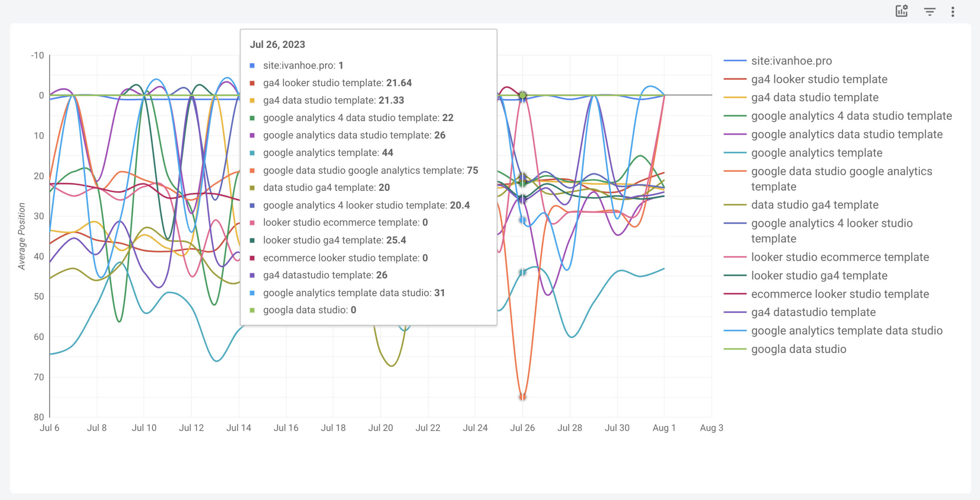Click data studio ga4 template legend swatch

[x=735, y=205]
